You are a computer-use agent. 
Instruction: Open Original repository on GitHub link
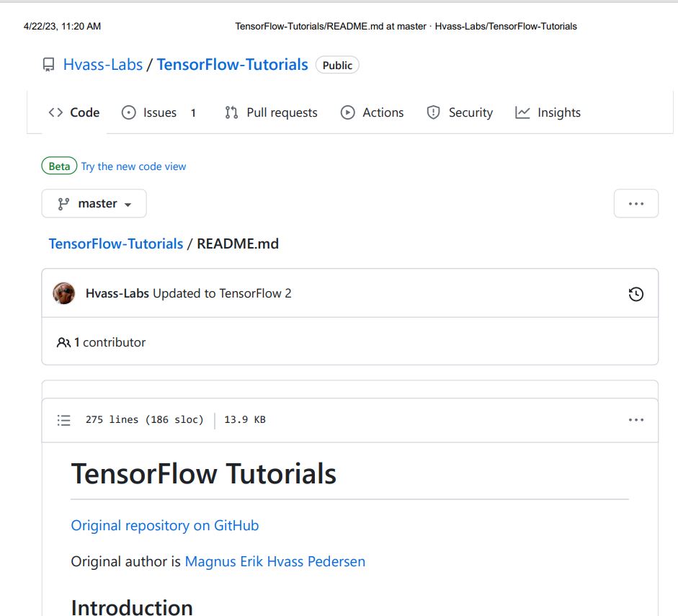[165, 525]
